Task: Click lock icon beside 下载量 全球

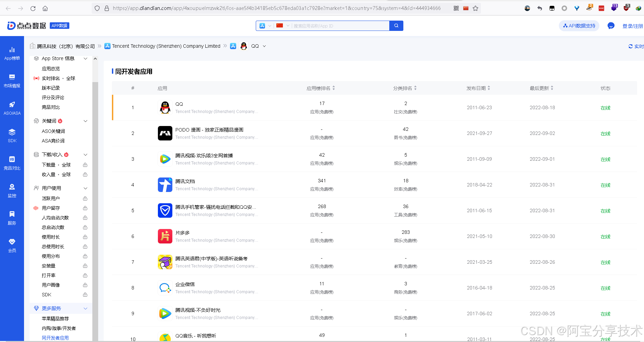Action: (85, 165)
